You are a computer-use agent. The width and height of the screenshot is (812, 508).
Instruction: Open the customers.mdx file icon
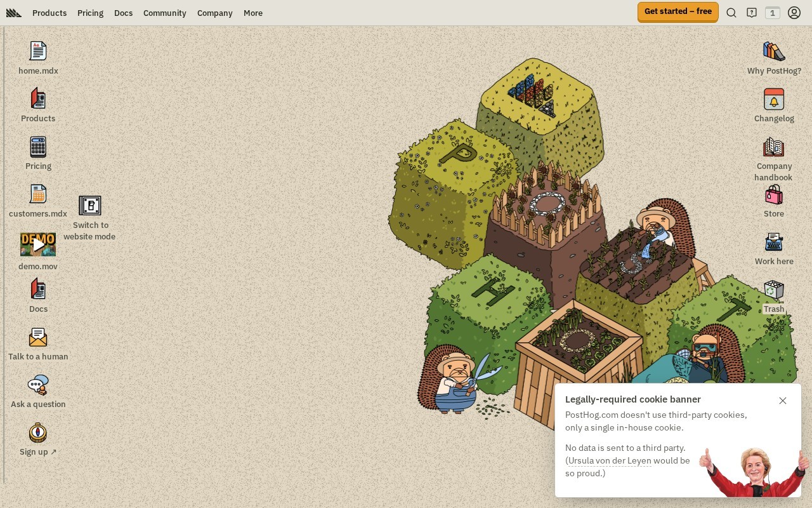38,194
